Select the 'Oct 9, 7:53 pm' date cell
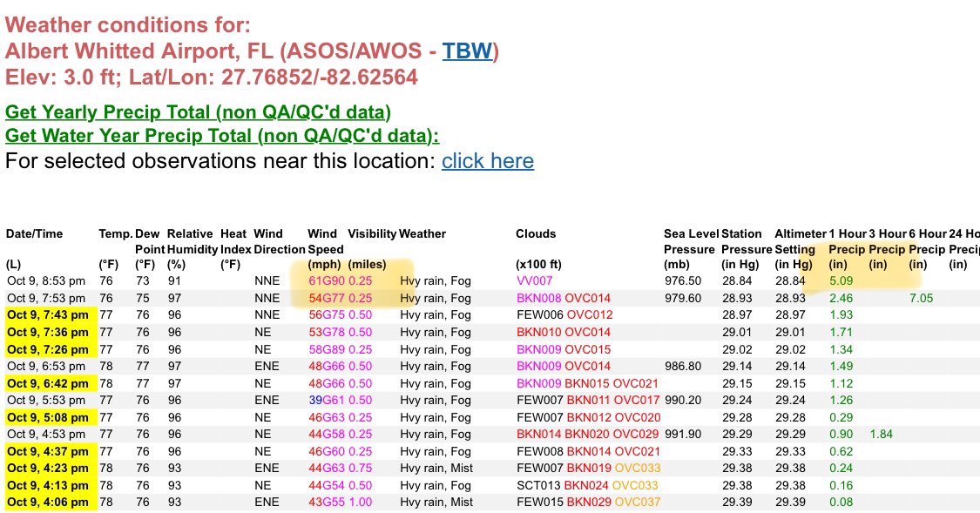The height and width of the screenshot is (513, 980). coord(46,298)
